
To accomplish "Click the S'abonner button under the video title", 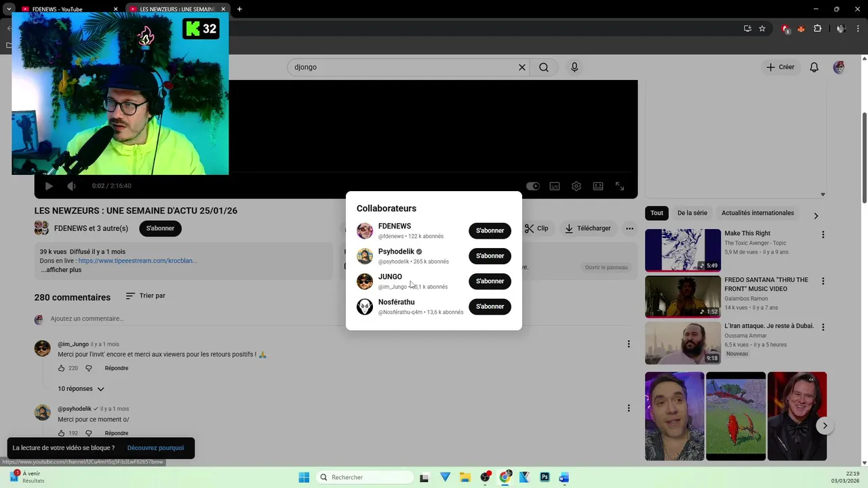I will (160, 228).
